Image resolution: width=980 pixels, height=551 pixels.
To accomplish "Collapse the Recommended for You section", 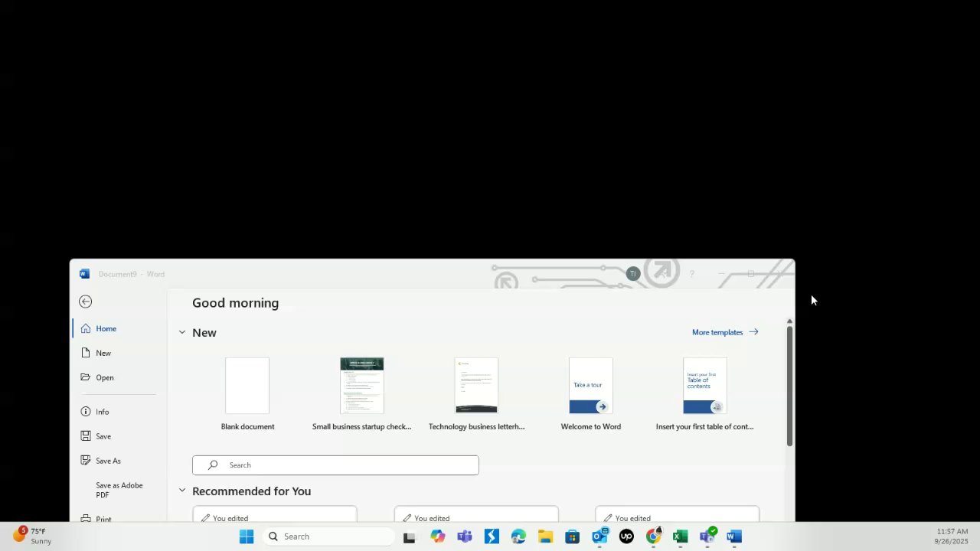I will coord(182,491).
